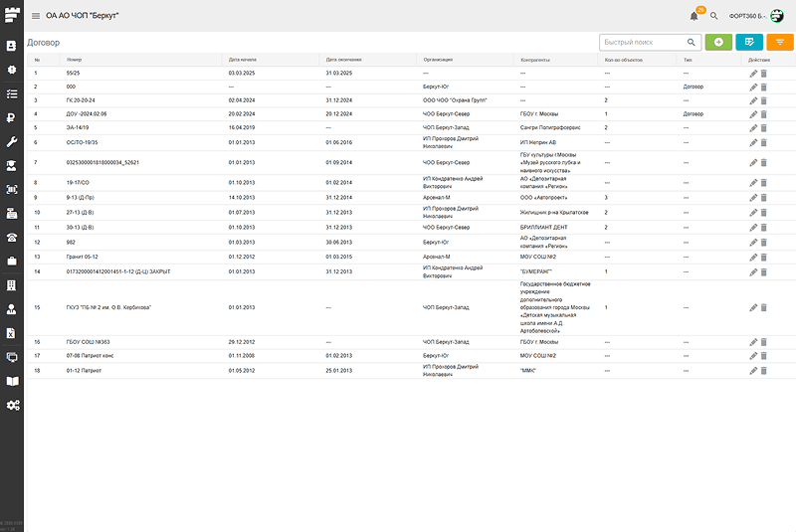Delete contract ДОУ -2024.02.06 with trash icon
Screen dimensions: 796x532
tap(763, 114)
